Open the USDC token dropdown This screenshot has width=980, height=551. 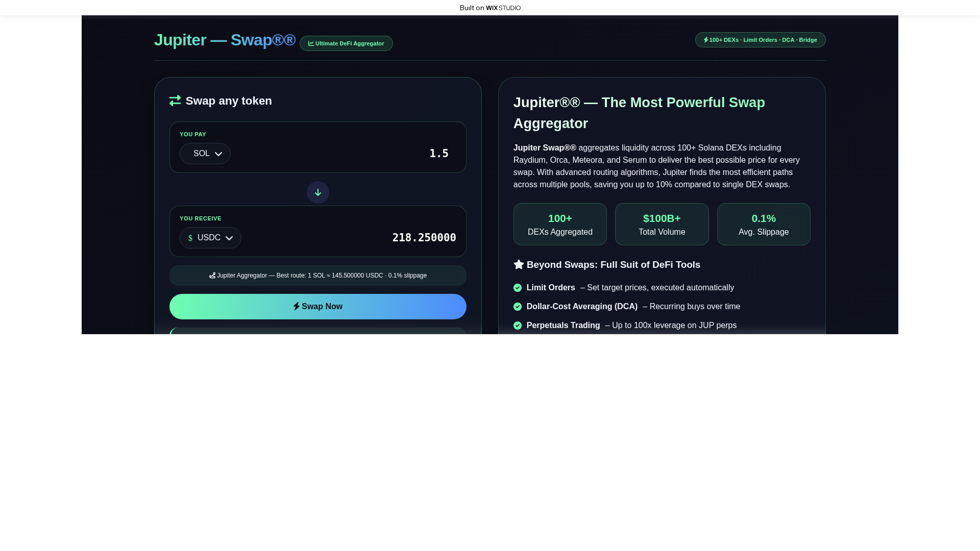point(210,238)
